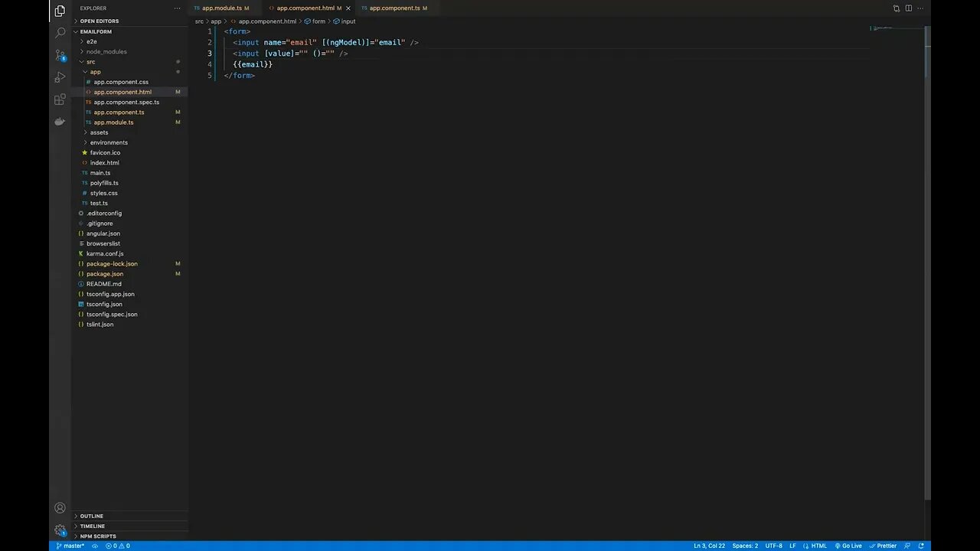Open .gitignore file

[130, 223]
